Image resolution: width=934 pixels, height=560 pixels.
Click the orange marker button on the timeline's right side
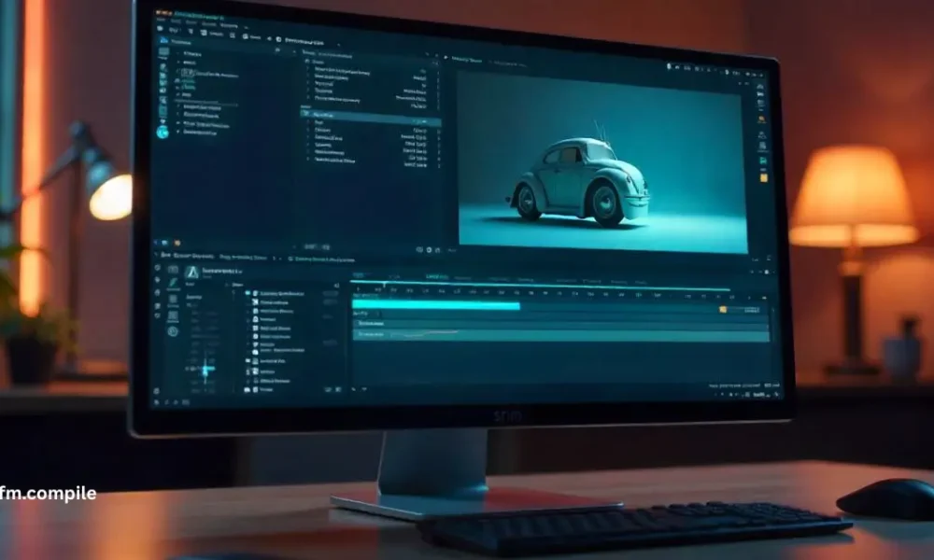click(x=723, y=309)
